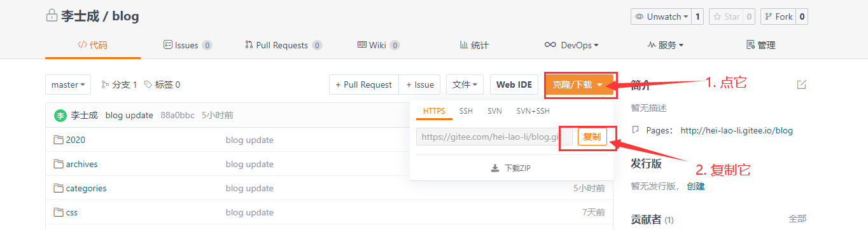The width and height of the screenshot is (868, 230).
Task: Create a new Issue
Action: [x=419, y=85]
